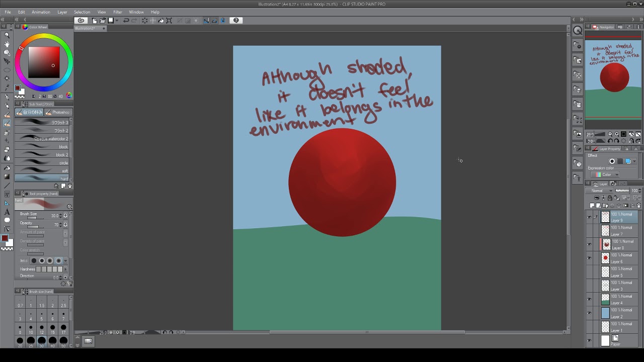
Task: Expand the Hardness options arrow
Action: click(x=65, y=269)
